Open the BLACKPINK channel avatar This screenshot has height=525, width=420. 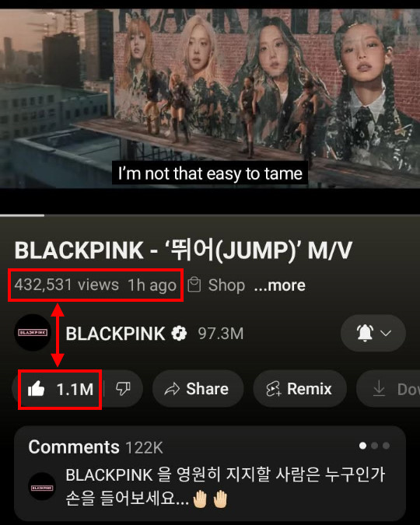33,332
